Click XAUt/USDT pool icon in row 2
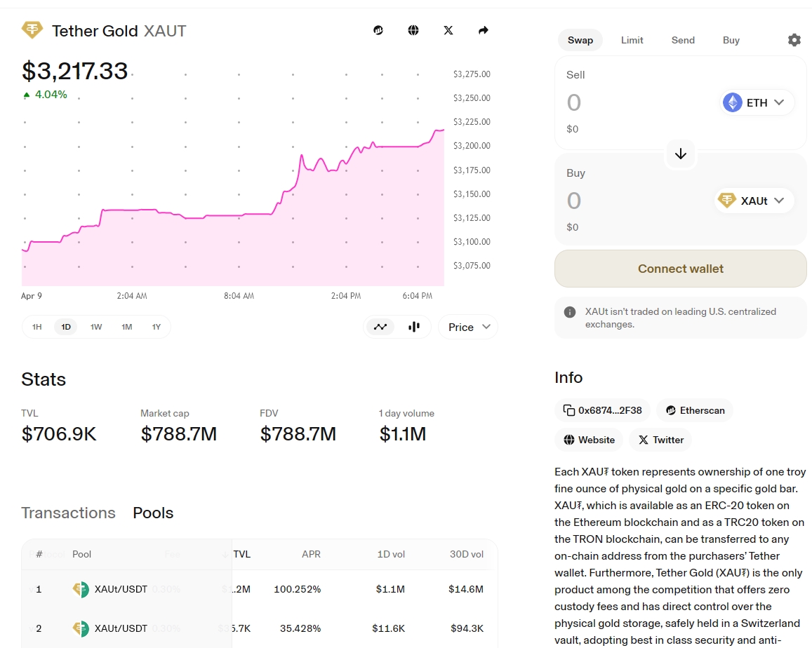The width and height of the screenshot is (812, 648). coord(80,628)
